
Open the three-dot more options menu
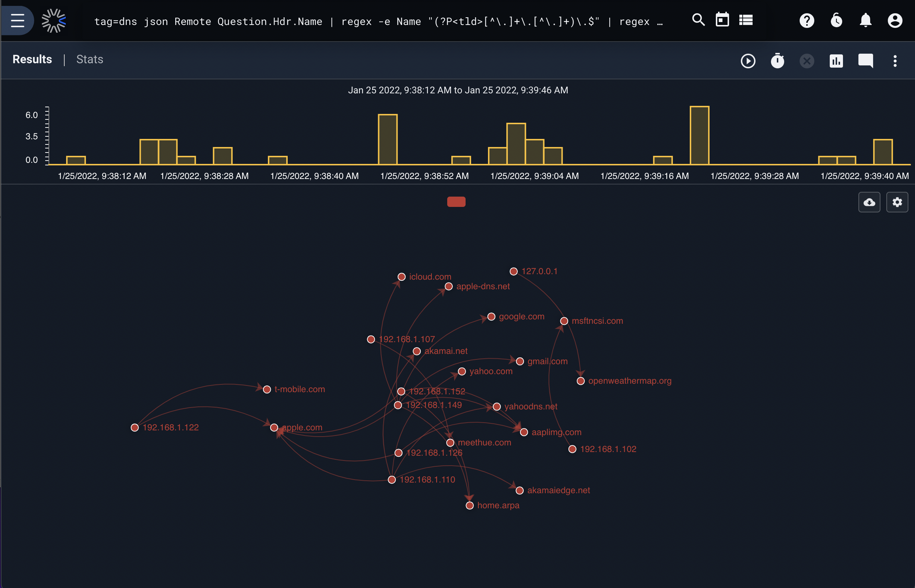tap(895, 61)
